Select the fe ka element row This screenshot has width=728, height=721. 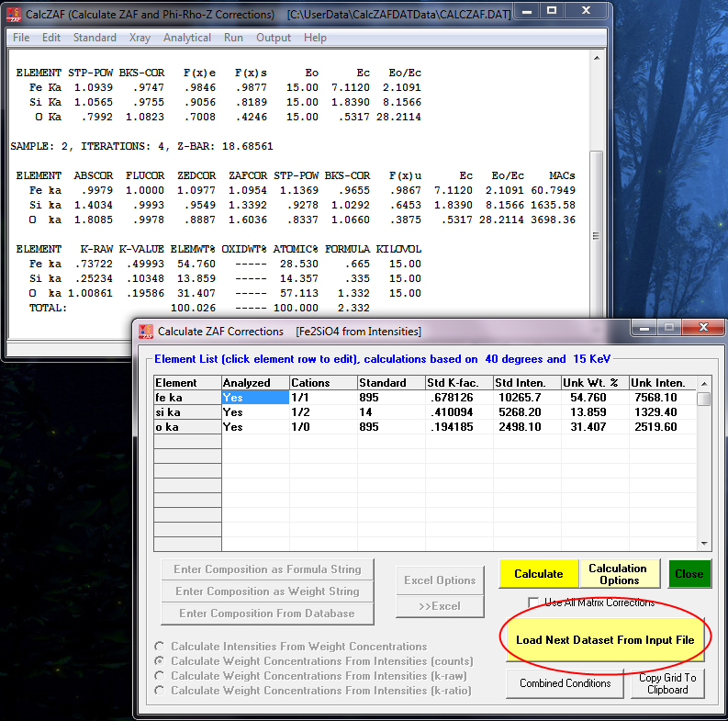click(187, 398)
